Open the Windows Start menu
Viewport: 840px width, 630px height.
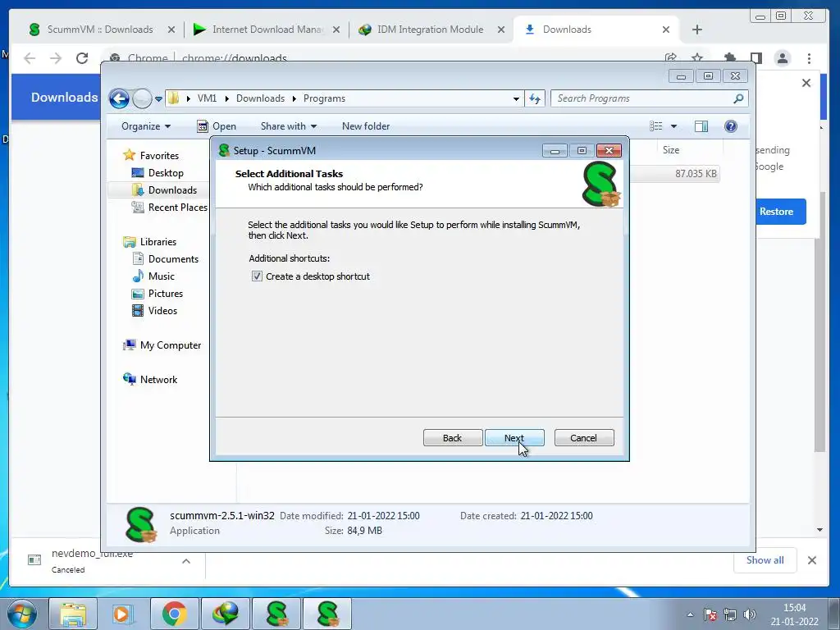pos(22,614)
